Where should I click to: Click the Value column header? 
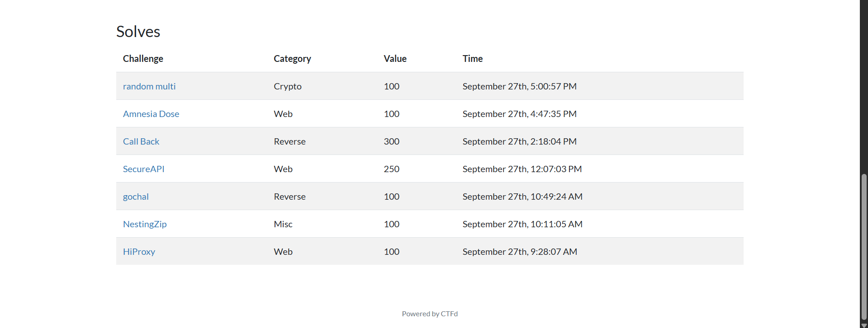(395, 59)
